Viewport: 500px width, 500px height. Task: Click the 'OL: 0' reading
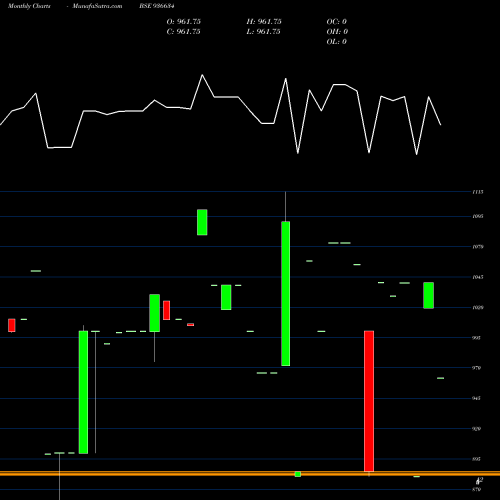coord(337,42)
